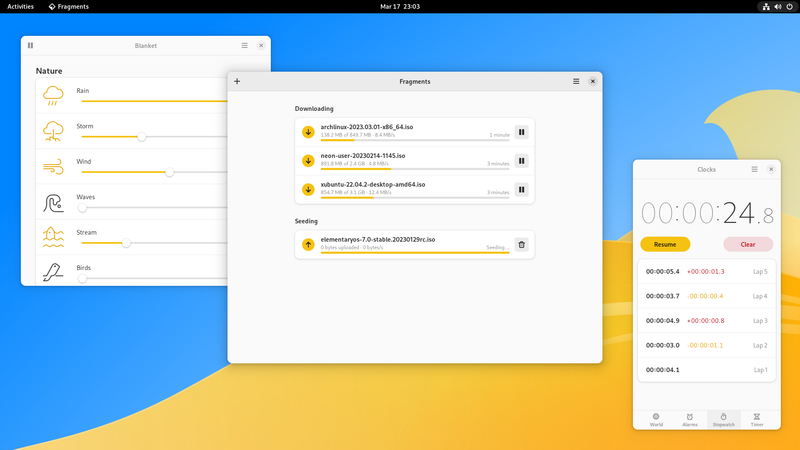Viewport: 800px width, 450px height.
Task: Clear the stopwatch in Clocks
Action: tap(748, 244)
